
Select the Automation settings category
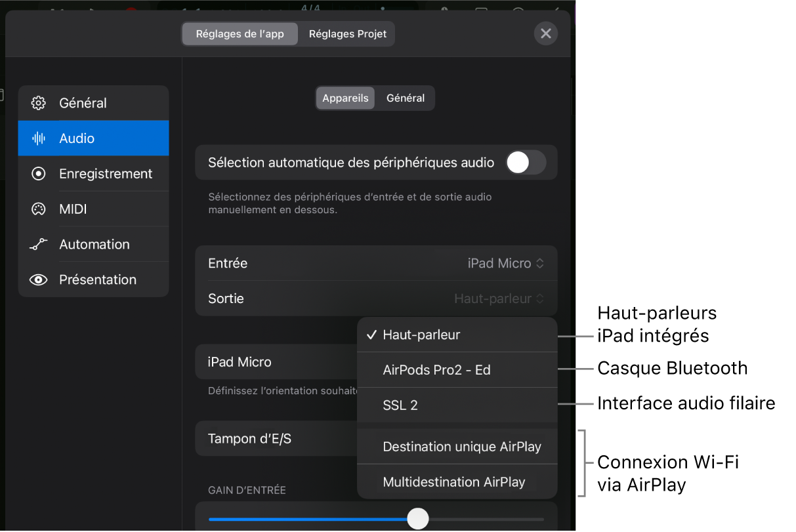click(x=94, y=244)
